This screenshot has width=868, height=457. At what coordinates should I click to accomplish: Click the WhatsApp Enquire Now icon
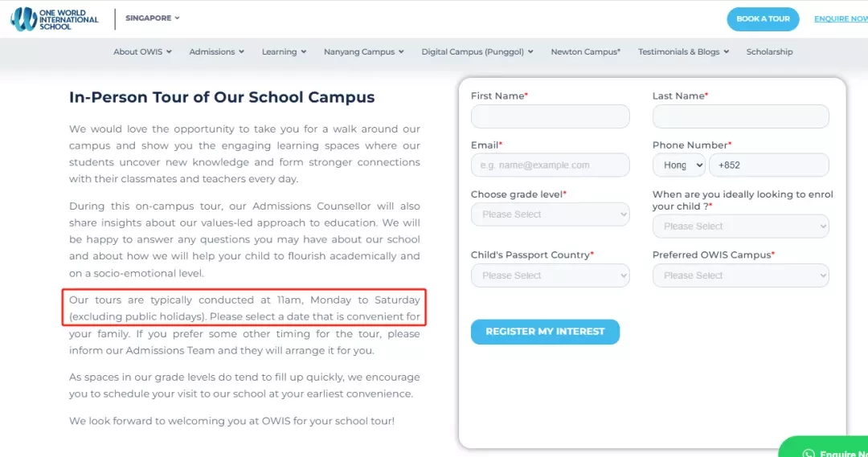tap(809, 452)
